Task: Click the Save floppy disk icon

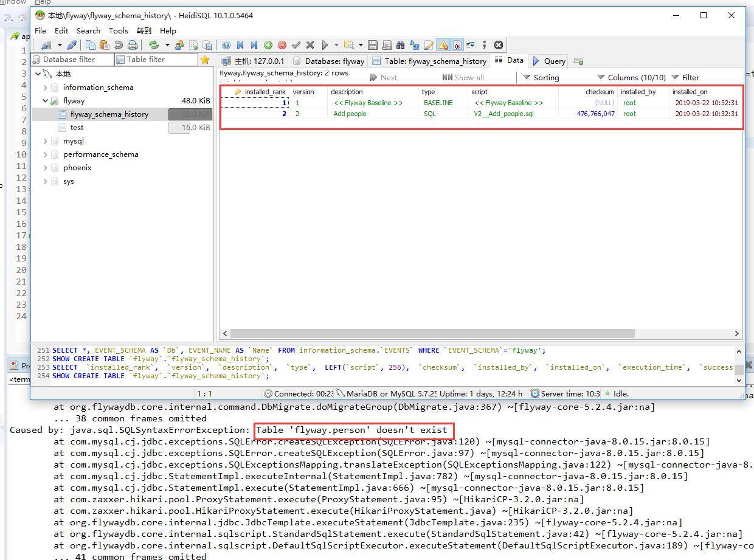Action: 373,45
